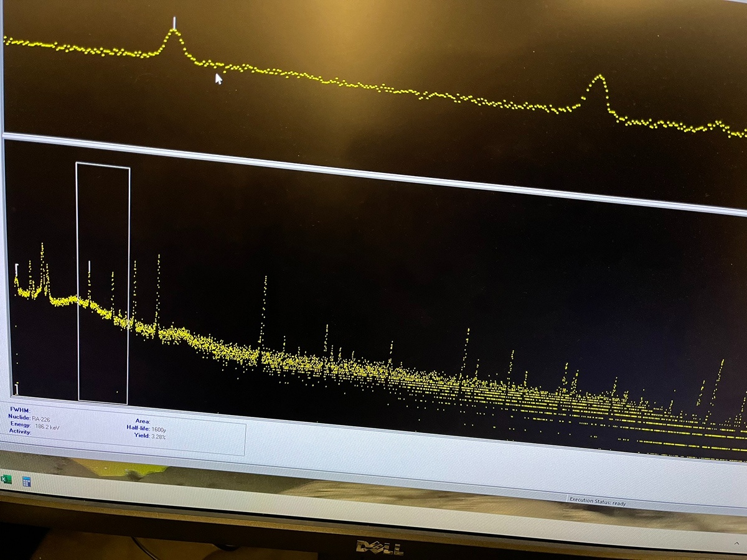
Task: Click the small marker at the spectrum's bottom-left corner
Action: [x=17, y=388]
